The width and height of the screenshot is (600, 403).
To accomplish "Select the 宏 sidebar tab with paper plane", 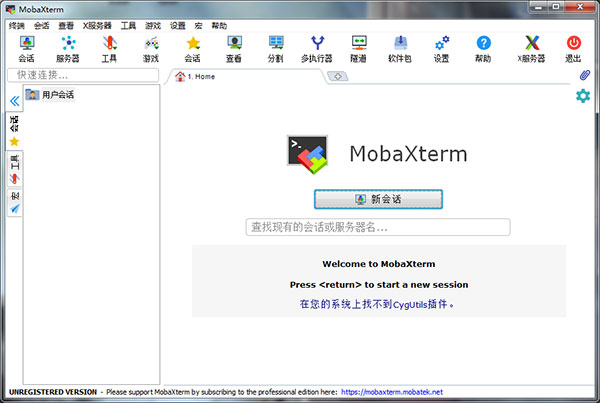I will coord(15,202).
